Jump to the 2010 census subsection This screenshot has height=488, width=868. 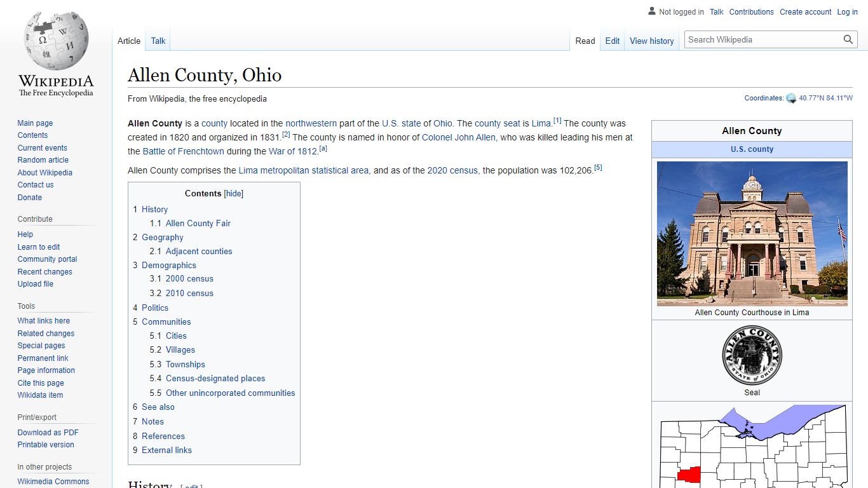[x=189, y=293]
